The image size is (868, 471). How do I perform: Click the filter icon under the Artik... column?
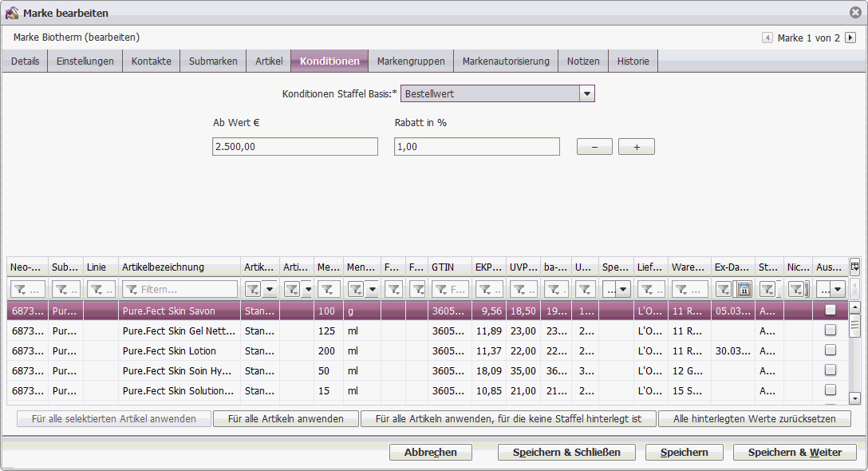[253, 289]
